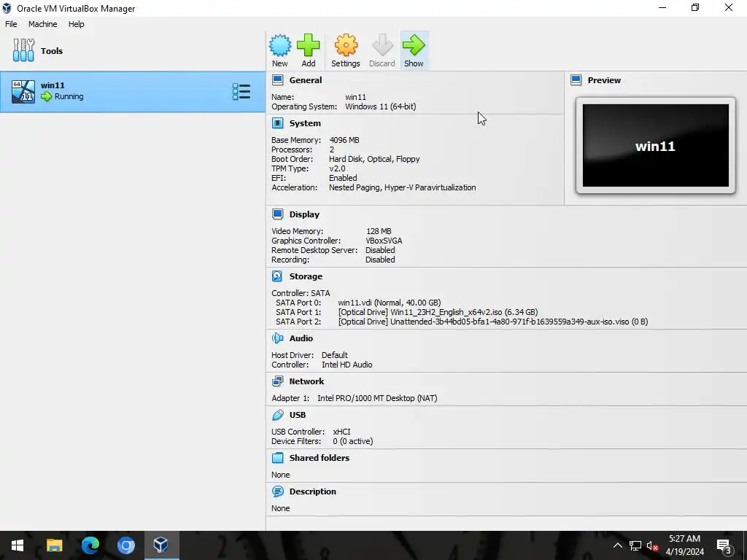Screen dimensions: 747x560
Task: Click the TPM Type v2.0 value
Action: point(337,168)
